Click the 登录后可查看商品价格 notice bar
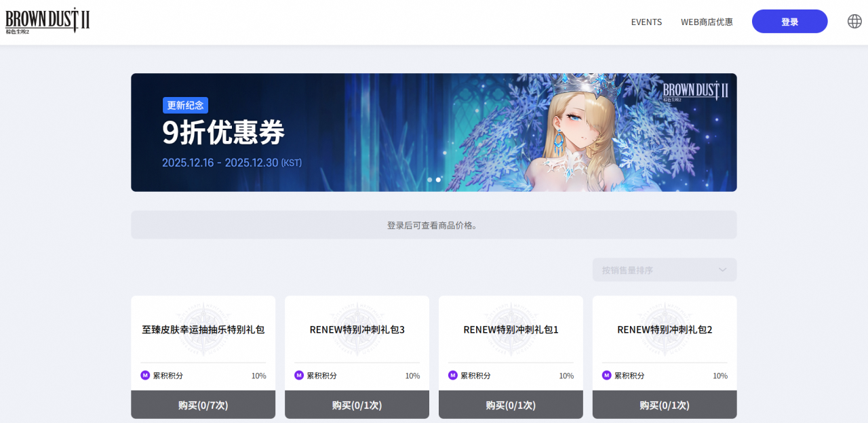This screenshot has width=868, height=423. point(433,224)
